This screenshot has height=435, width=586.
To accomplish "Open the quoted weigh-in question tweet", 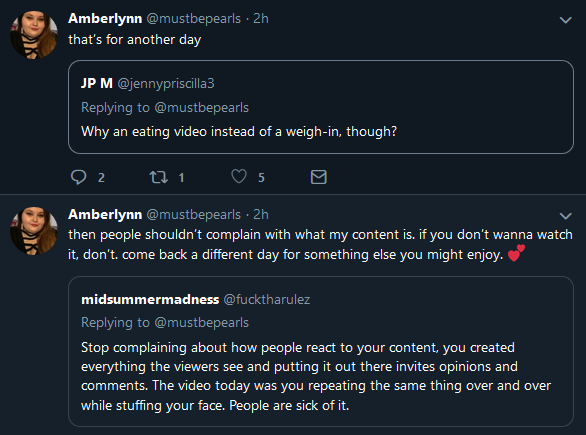I will [321, 107].
